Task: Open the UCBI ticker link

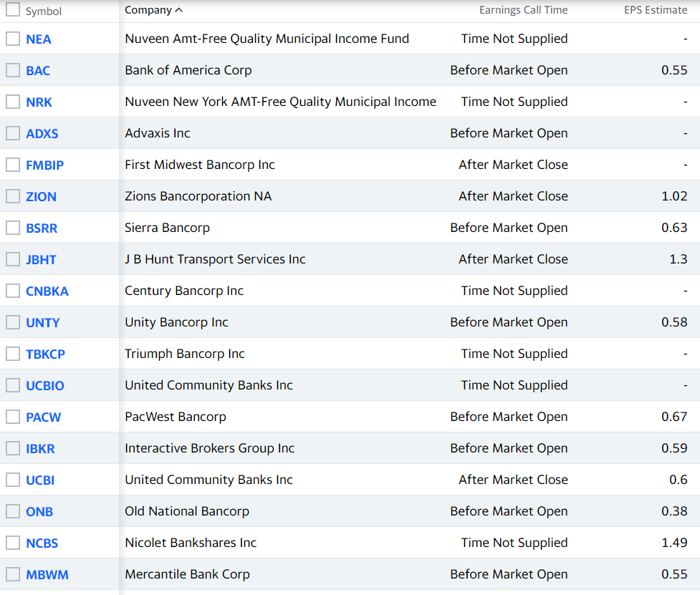Action: 40,480
